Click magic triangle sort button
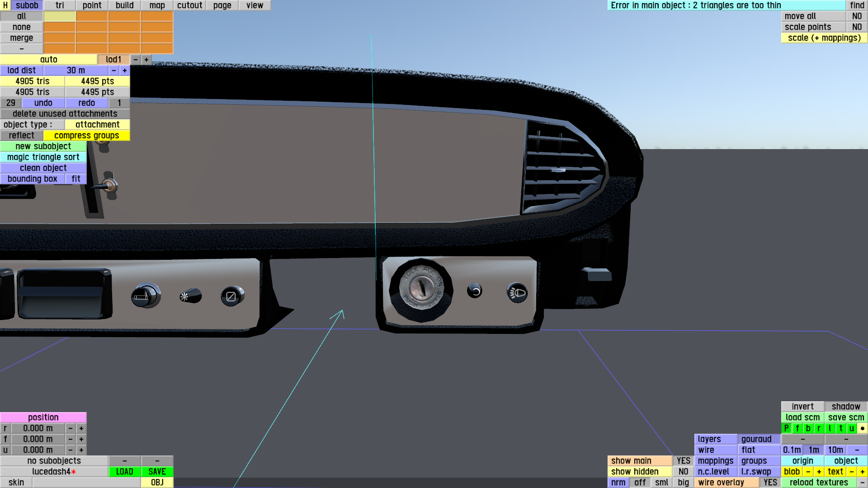 [x=43, y=157]
